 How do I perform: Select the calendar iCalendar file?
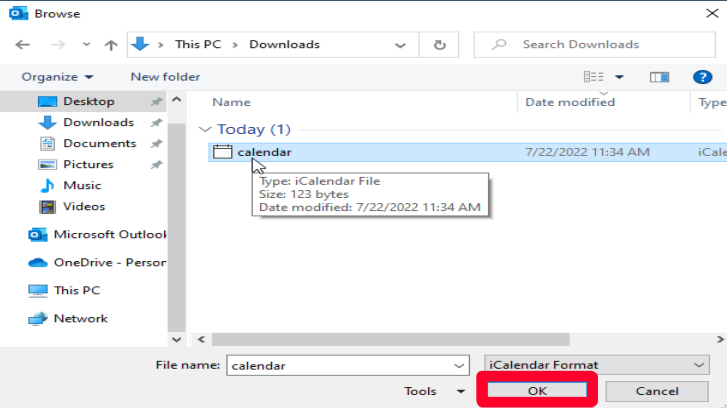point(264,152)
